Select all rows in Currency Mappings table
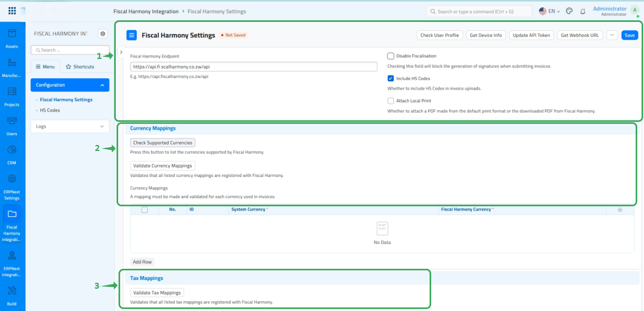644x311 pixels. (145, 210)
